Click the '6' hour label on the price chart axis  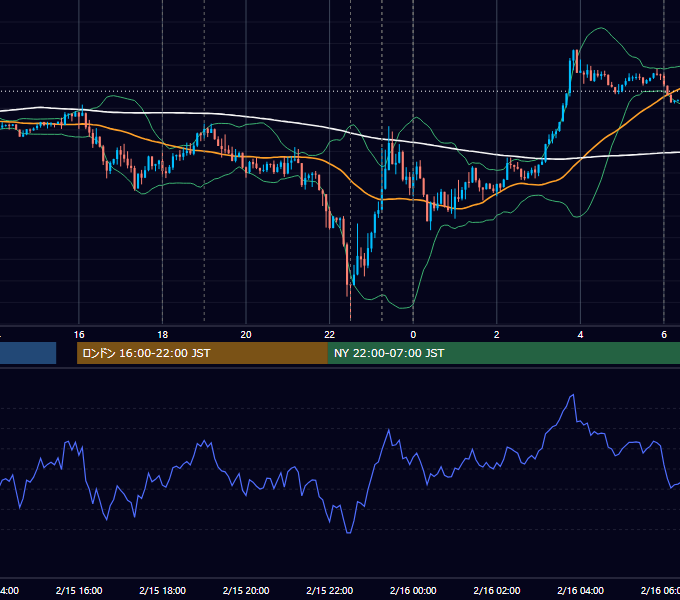coord(664,335)
